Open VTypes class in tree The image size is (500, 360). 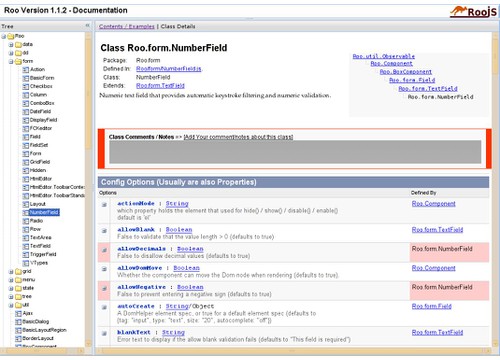(39, 263)
